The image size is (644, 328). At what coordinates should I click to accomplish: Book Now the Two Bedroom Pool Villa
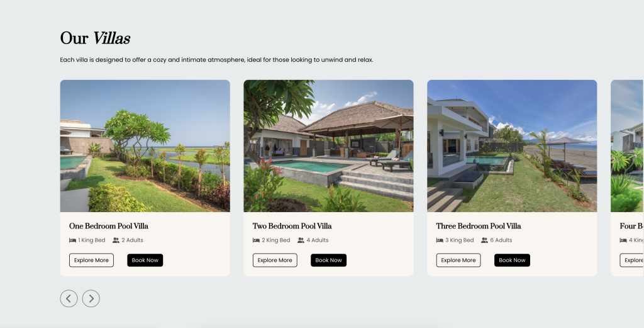click(328, 260)
